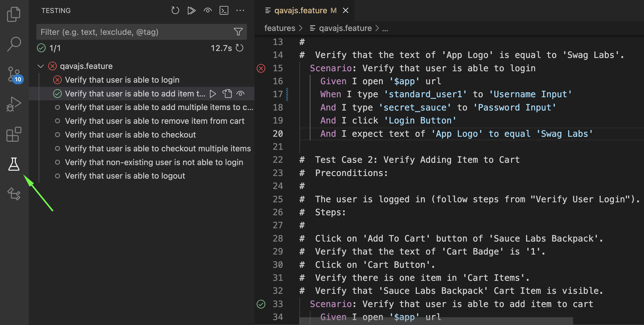Run the 'add item to cart' test play button
The width and height of the screenshot is (644, 325).
point(213,94)
